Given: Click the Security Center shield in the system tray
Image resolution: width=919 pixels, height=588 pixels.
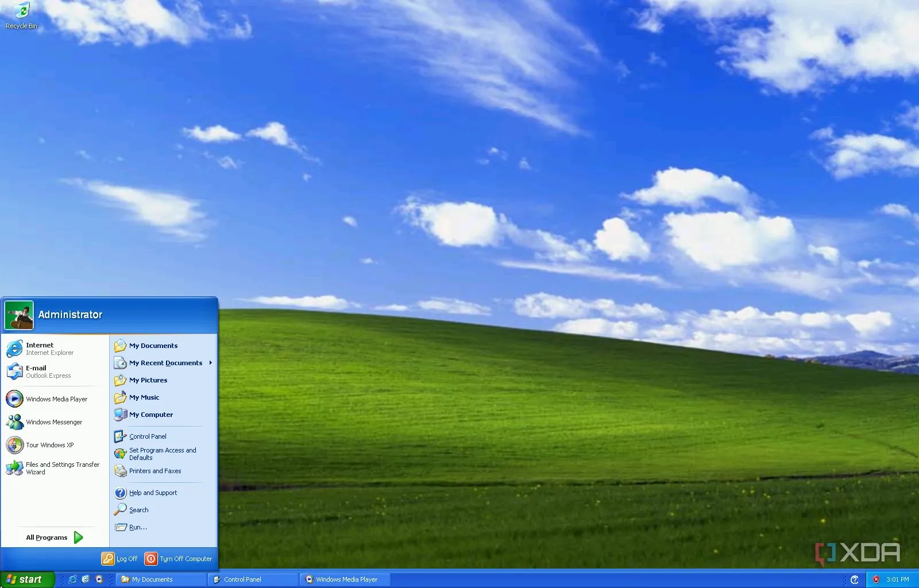Looking at the screenshot, I should [876, 579].
